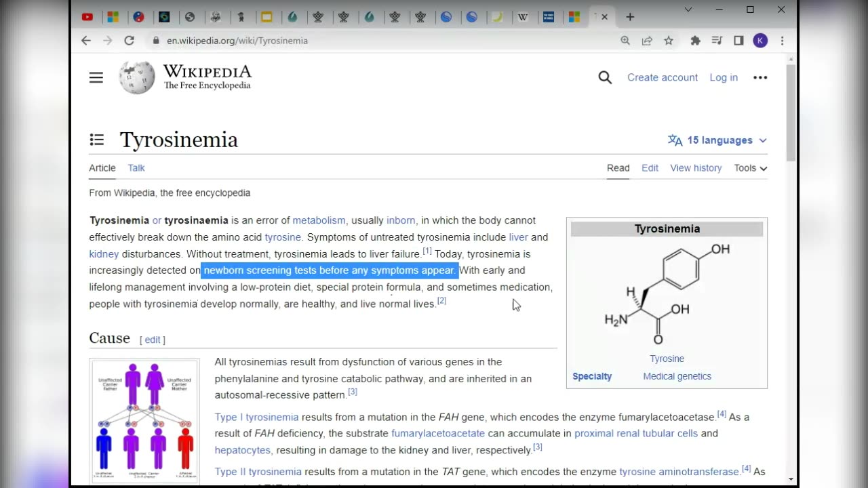Click the share page icon in address bar
868x488 pixels.
(x=647, y=41)
